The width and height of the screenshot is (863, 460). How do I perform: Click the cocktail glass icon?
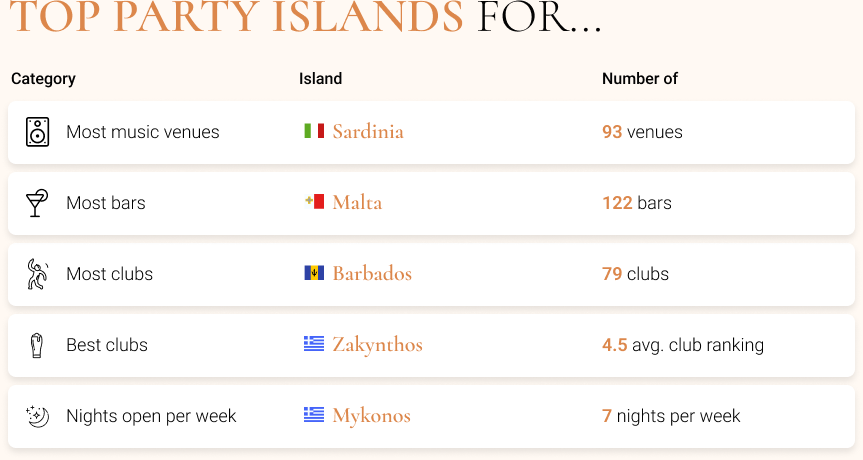pos(37,203)
